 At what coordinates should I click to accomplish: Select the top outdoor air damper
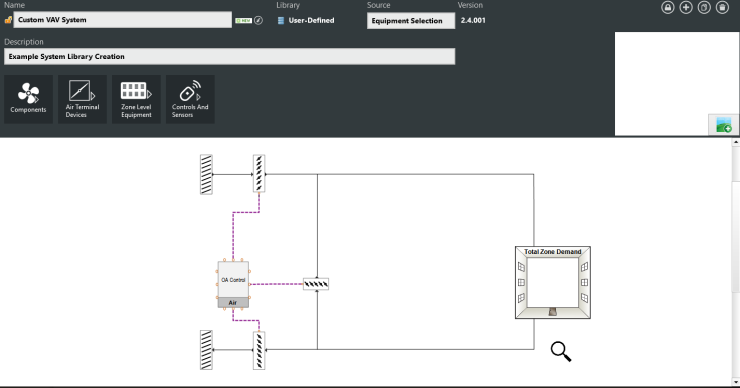pyautogui.click(x=259, y=174)
